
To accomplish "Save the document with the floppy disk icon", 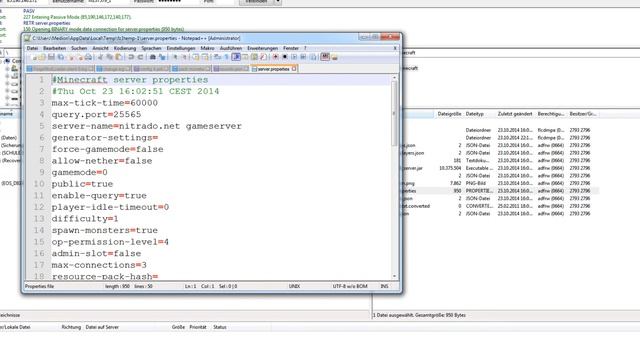I will [51, 57].
